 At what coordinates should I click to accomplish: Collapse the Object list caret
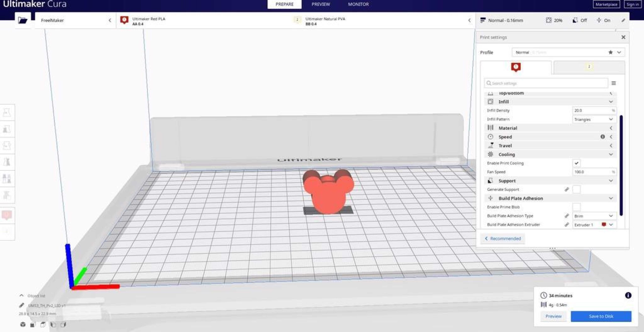(22, 295)
